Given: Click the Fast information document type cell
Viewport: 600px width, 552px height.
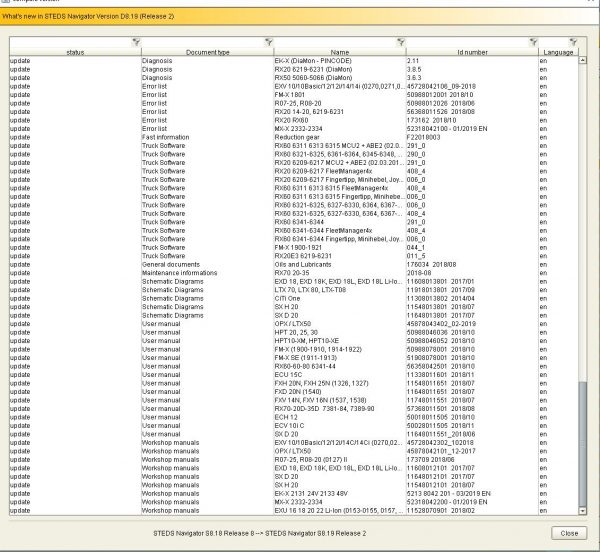Looking at the screenshot, I should [x=165, y=137].
